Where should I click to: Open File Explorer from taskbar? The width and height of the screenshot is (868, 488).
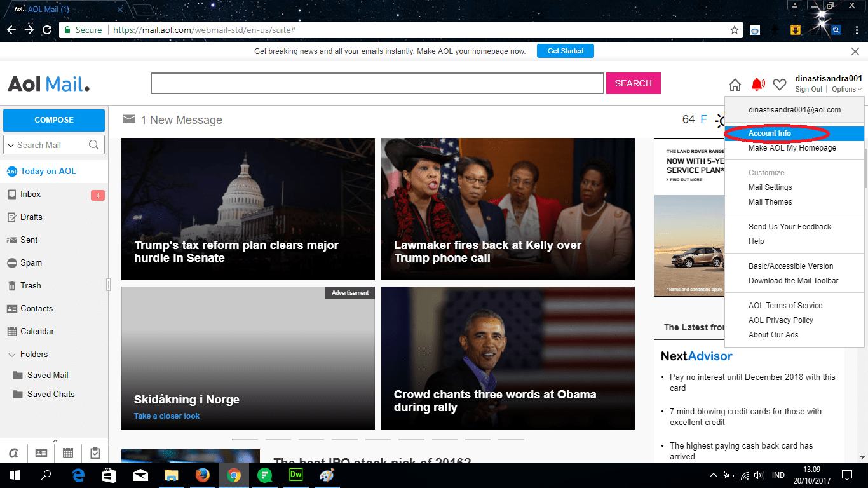[172, 475]
